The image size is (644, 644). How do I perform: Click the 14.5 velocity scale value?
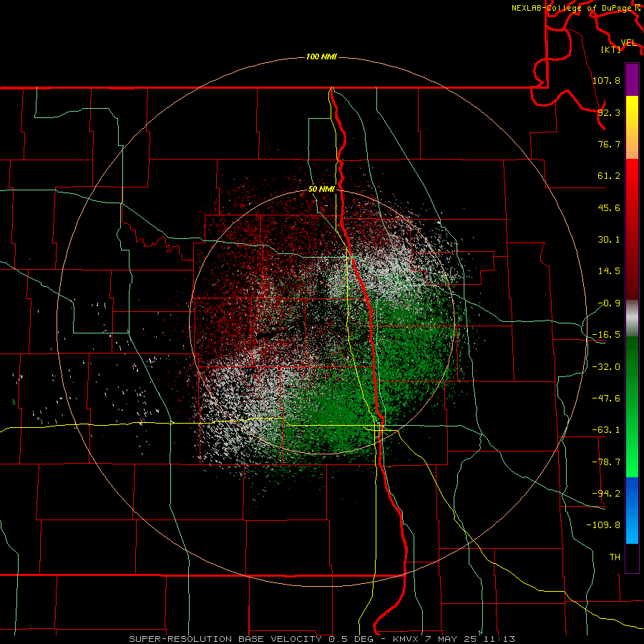(x=609, y=271)
